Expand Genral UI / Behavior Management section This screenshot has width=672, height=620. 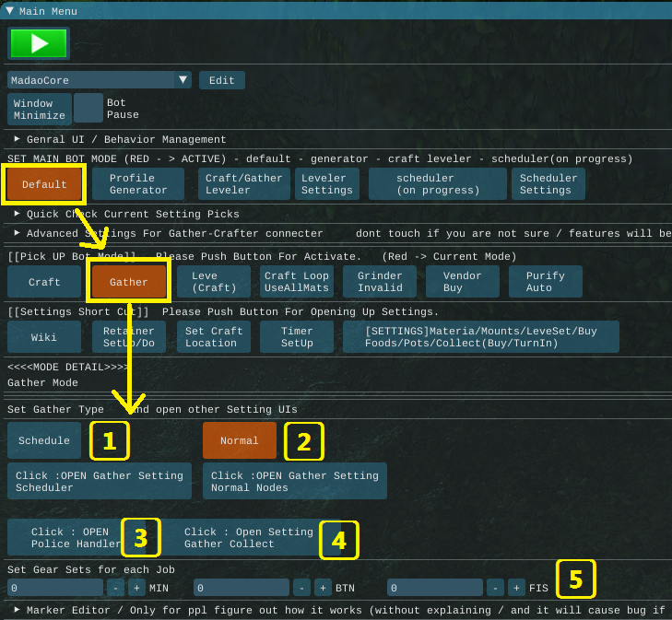18,139
